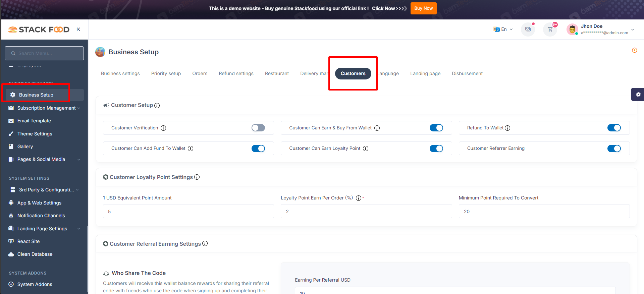The width and height of the screenshot is (644, 294).
Task: Click Minimum Point Required To Convert field
Action: tap(544, 211)
